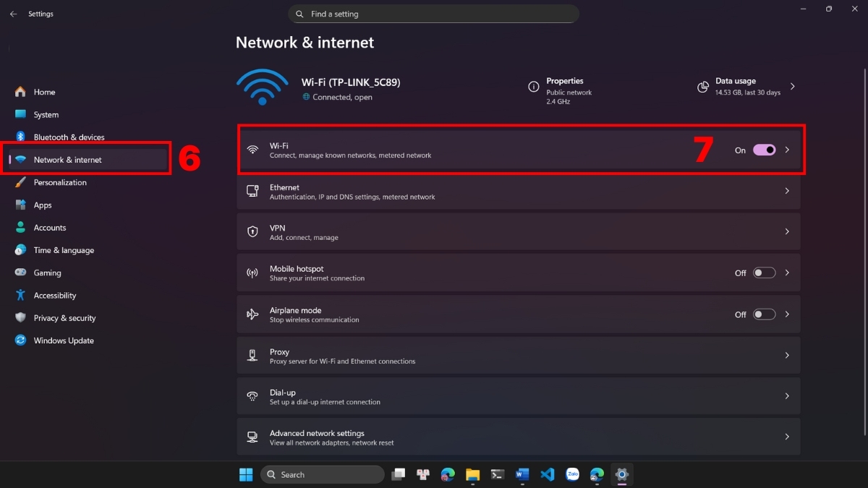Click the Windows Start button
The image size is (868, 488).
[x=246, y=474]
